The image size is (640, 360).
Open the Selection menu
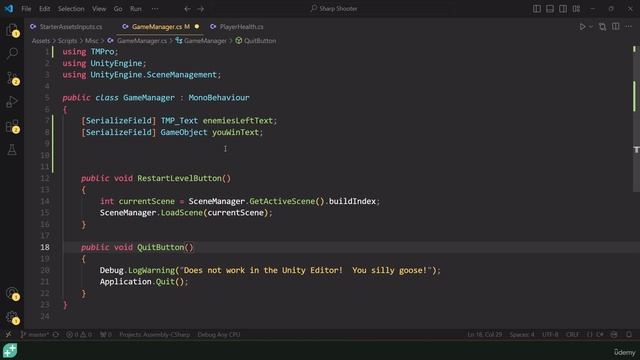click(x=71, y=9)
